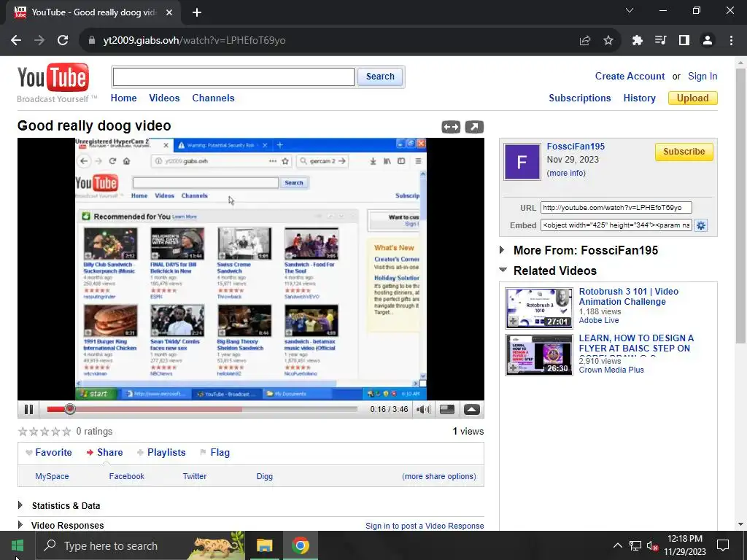
Task: Add the flyer design video to the queue with its plus icon
Action: 513,368
